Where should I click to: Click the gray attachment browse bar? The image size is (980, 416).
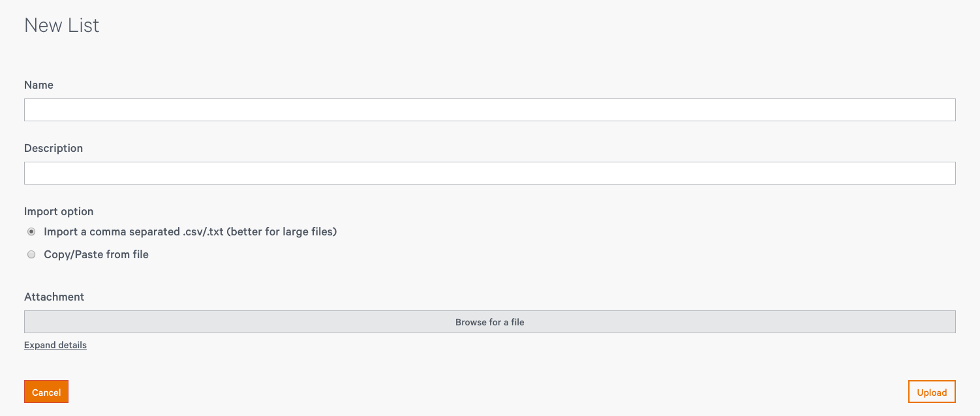click(x=489, y=322)
